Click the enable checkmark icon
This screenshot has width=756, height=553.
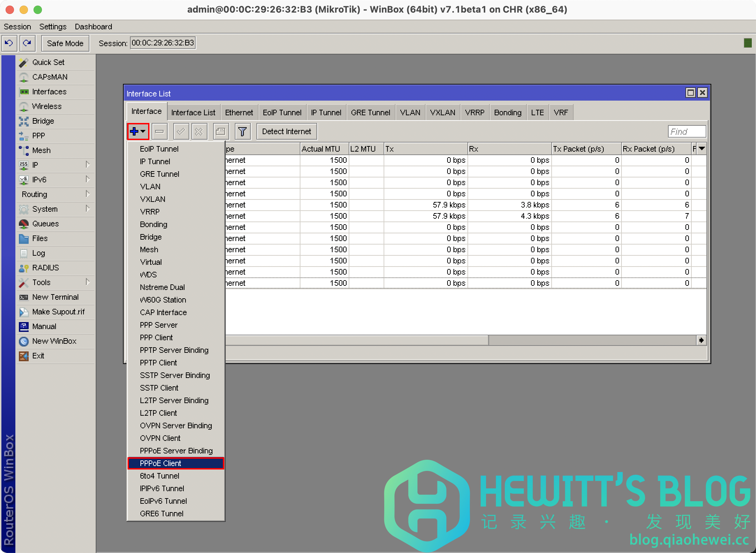[x=181, y=132]
